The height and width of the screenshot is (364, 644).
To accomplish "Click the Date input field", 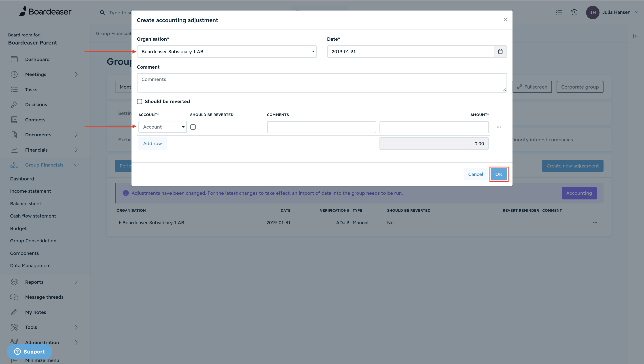I will click(411, 51).
